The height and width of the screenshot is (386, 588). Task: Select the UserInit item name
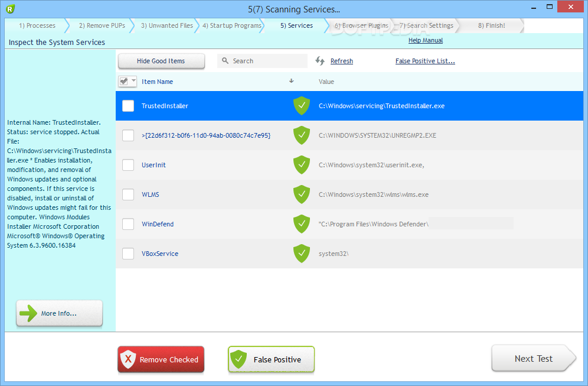pyautogui.click(x=153, y=165)
